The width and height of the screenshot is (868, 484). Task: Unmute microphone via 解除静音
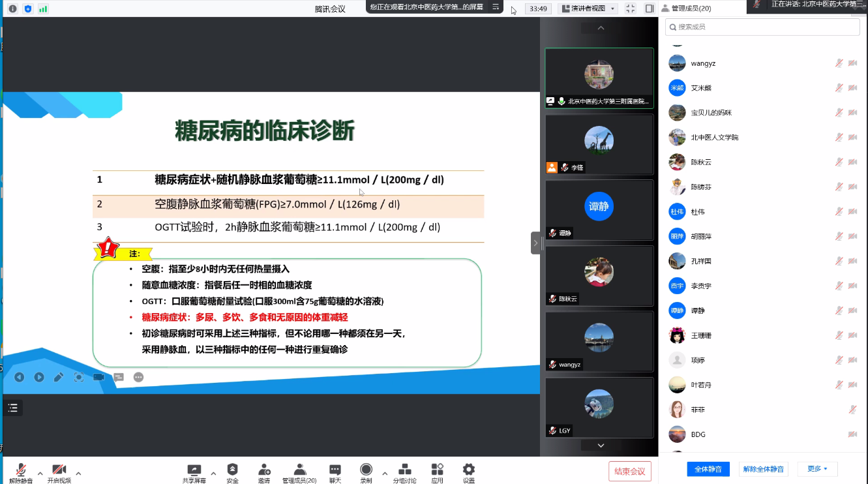point(21,470)
